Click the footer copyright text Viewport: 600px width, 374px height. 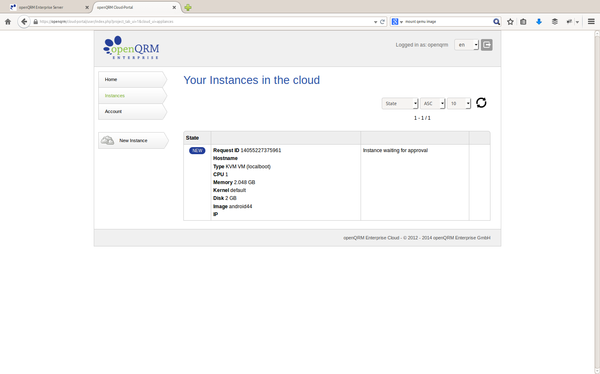click(x=417, y=238)
